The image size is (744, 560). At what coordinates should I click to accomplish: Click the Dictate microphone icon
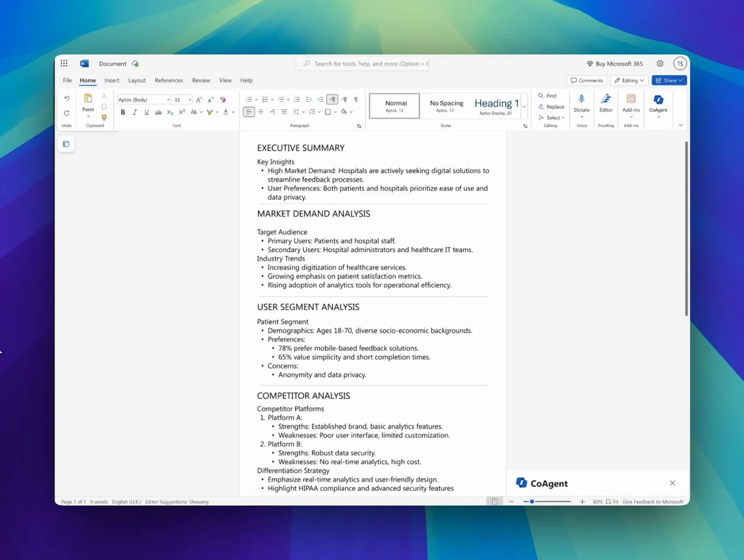click(582, 99)
